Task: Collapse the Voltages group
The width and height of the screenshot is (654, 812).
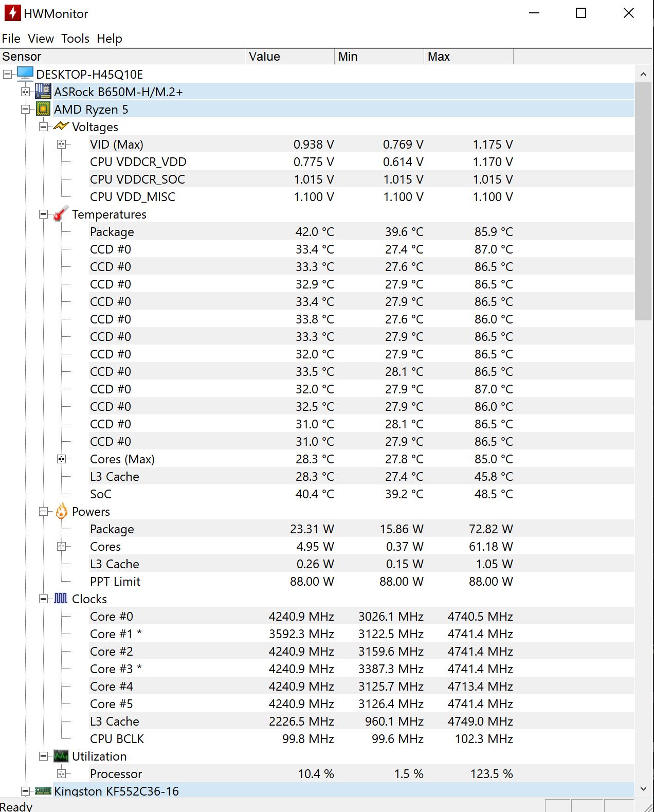Action: click(43, 127)
